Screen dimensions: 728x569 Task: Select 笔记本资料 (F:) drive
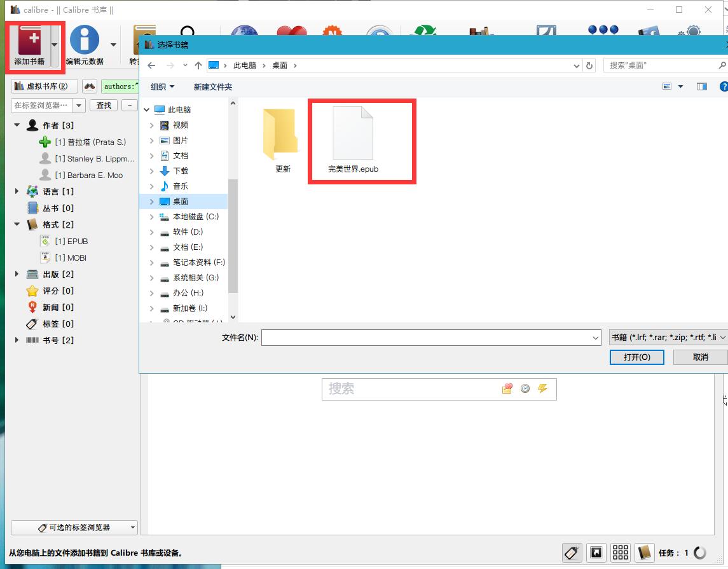199,263
